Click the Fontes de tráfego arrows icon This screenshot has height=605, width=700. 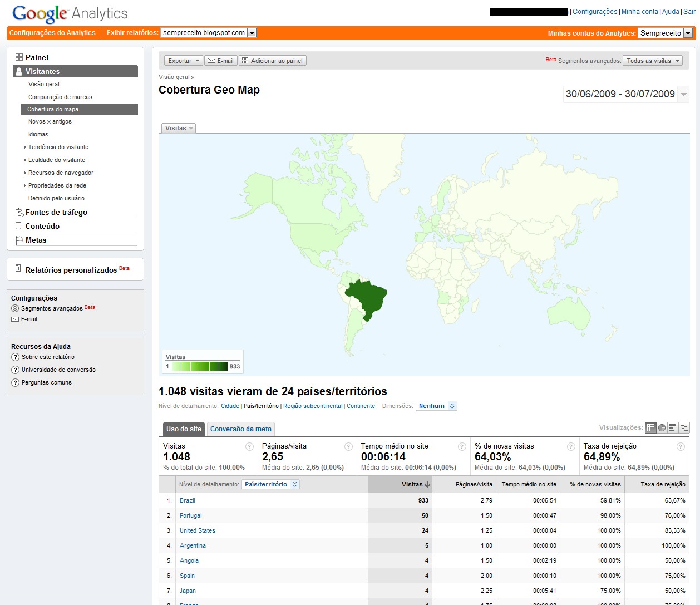coord(19,212)
